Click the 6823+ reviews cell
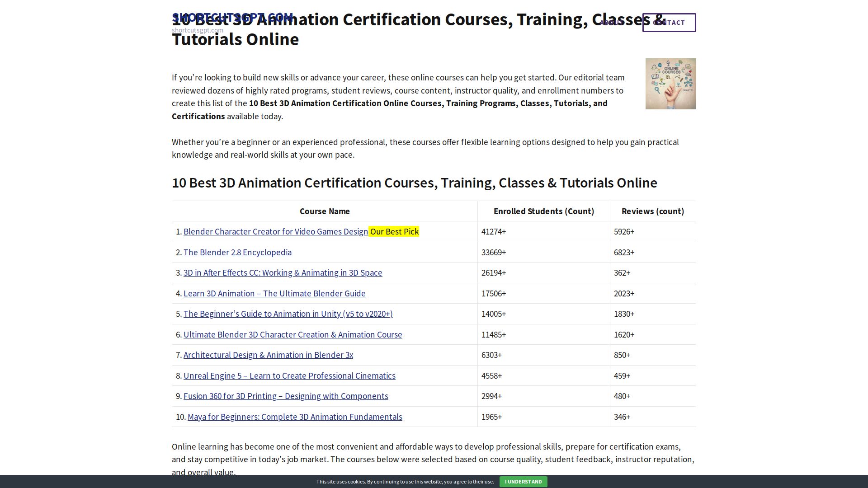 [653, 252]
